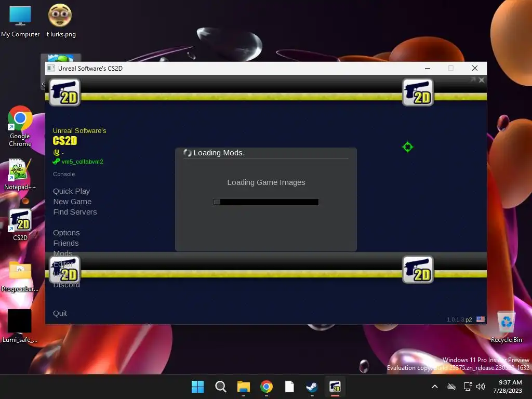The image size is (532, 399).
Task: Open Chrome from the taskbar
Action: (x=267, y=387)
